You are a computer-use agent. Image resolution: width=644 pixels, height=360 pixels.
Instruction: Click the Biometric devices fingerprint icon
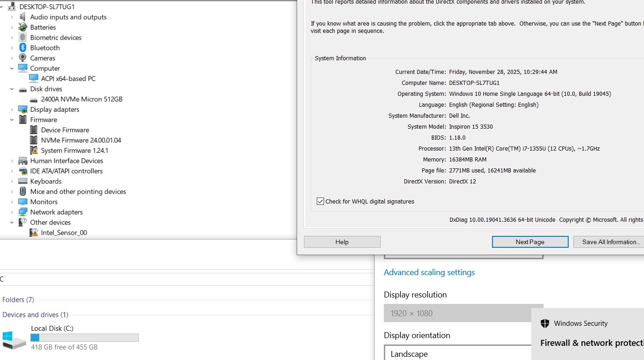click(23, 37)
